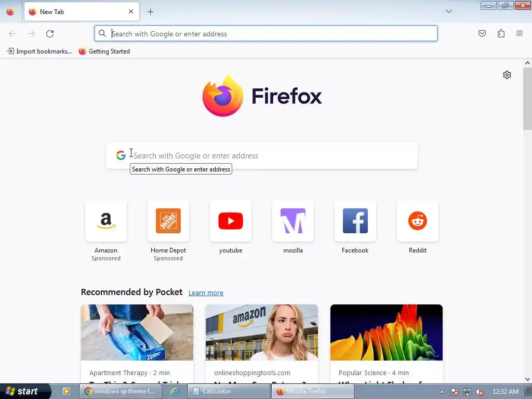Open the youtube shortcut tile
Image resolution: width=532 pixels, height=399 pixels.
(x=231, y=221)
